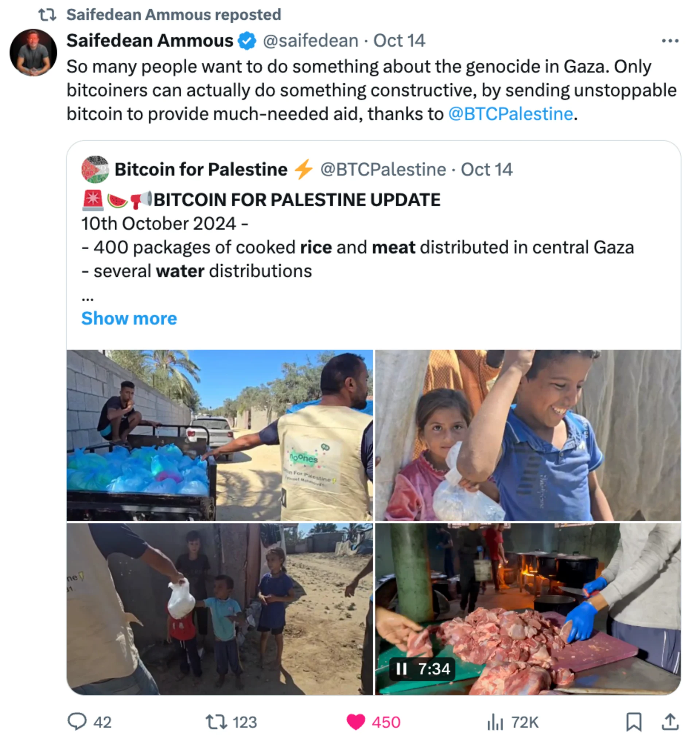The width and height of the screenshot is (700, 747).
Task: Open the @BTCPalestine mention link
Action: coord(510,113)
